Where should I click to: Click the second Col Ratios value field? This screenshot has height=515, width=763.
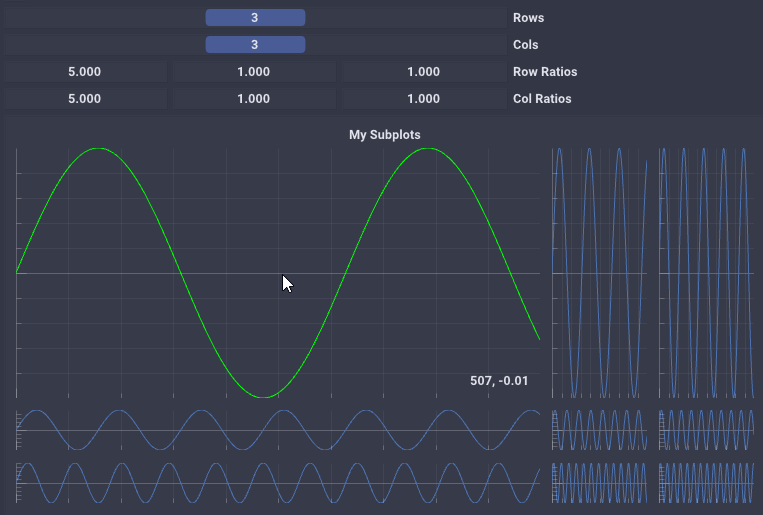(254, 99)
